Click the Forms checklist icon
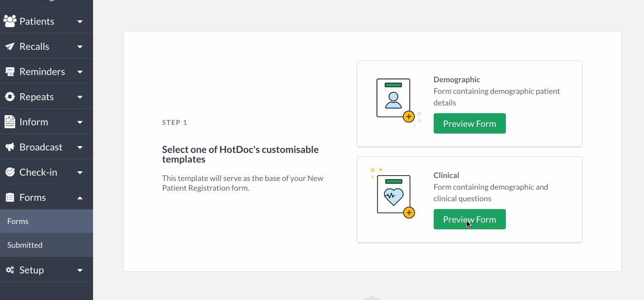 click(x=10, y=197)
